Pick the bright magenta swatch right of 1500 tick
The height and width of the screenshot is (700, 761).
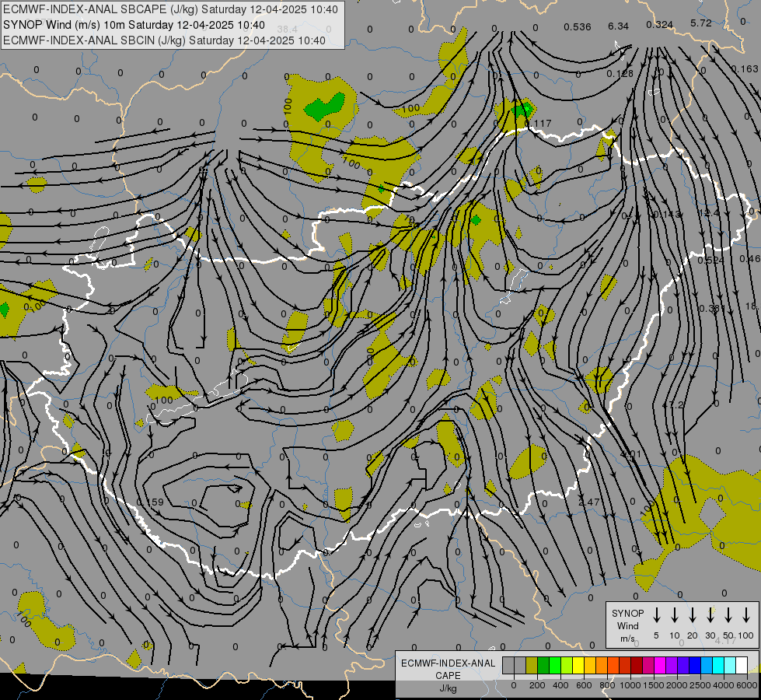[661, 665]
